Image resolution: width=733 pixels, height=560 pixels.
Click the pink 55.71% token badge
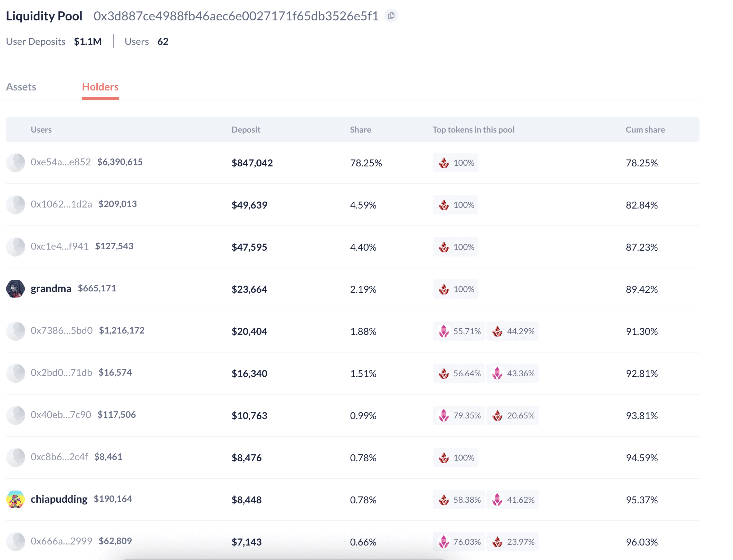tap(459, 331)
